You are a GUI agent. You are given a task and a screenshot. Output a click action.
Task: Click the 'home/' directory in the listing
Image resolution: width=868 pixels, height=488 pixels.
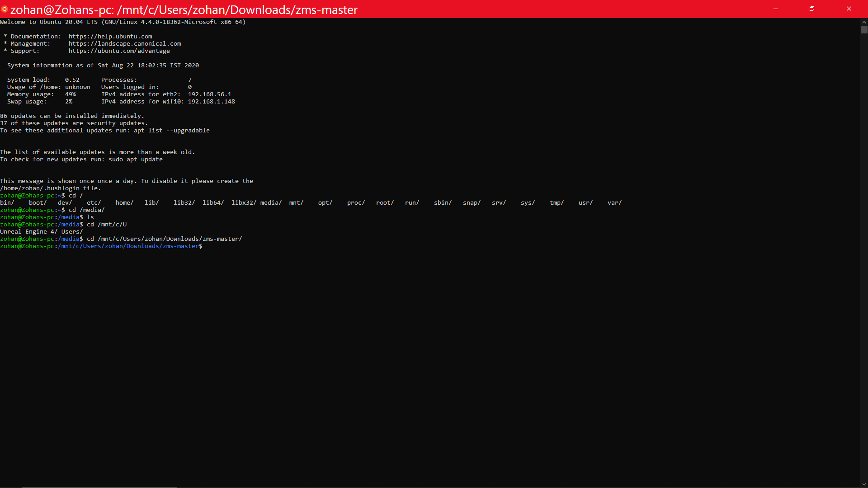[124, 203]
